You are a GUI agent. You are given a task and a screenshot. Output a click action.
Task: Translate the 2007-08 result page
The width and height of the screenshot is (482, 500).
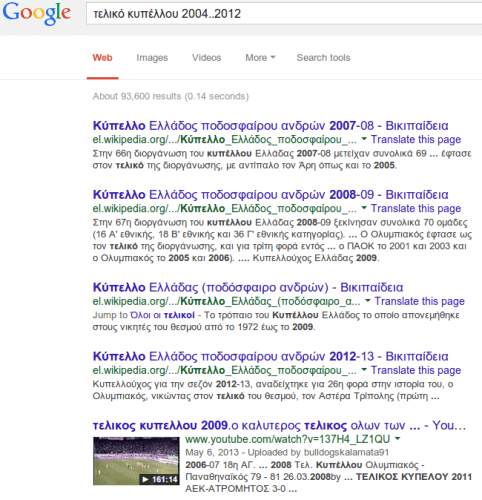point(416,139)
